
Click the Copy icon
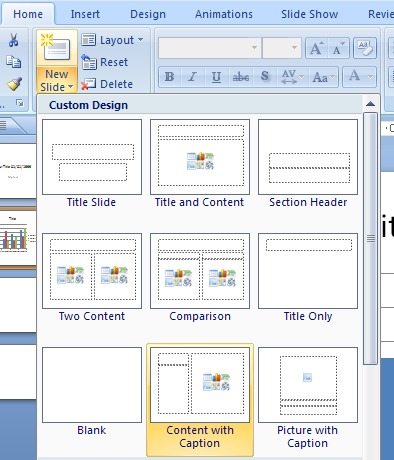coord(14,62)
